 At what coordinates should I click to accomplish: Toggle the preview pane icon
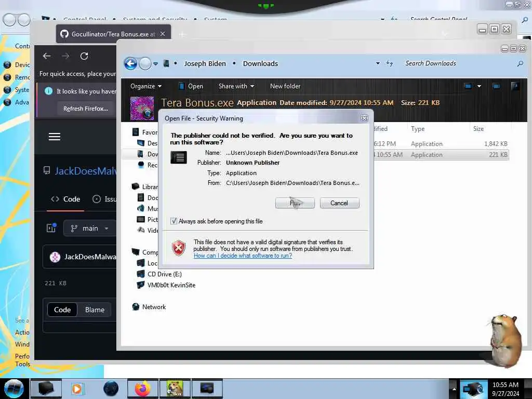496,86
